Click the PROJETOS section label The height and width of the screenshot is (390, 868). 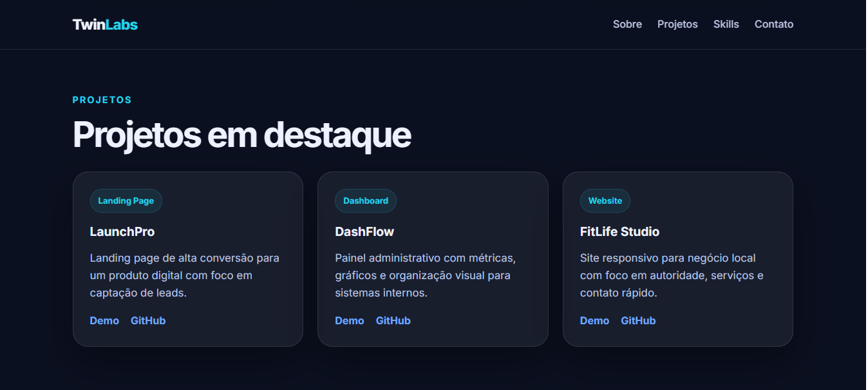(102, 99)
